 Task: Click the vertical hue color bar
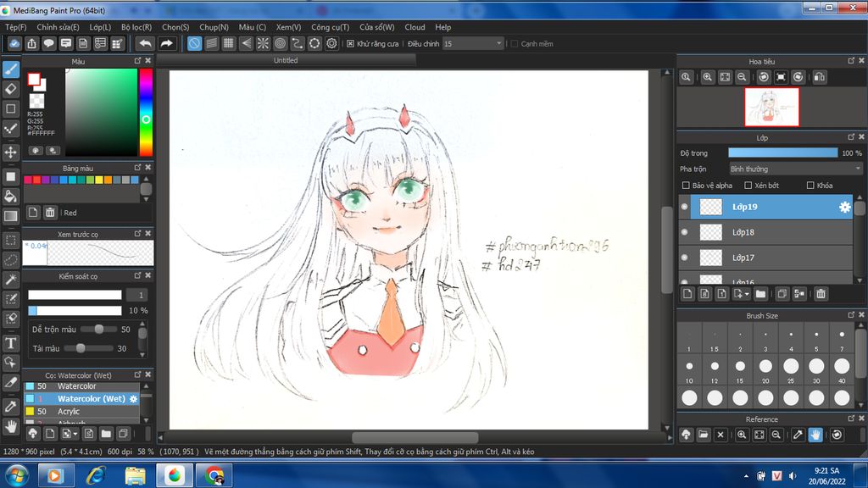pos(146,113)
